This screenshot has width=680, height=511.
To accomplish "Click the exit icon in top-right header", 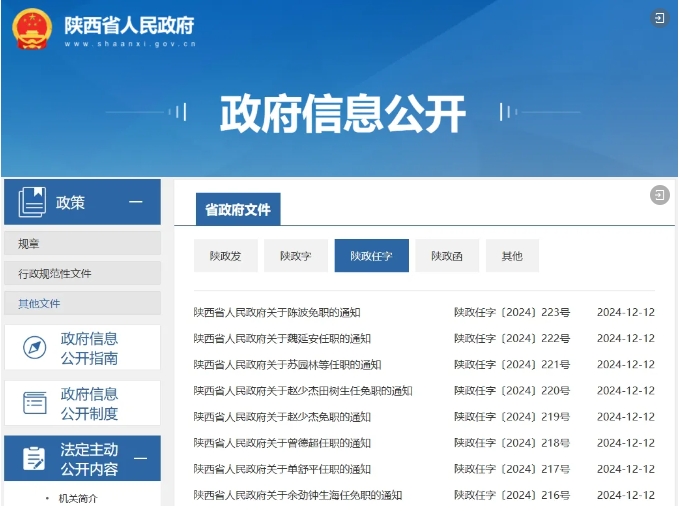I will [659, 18].
